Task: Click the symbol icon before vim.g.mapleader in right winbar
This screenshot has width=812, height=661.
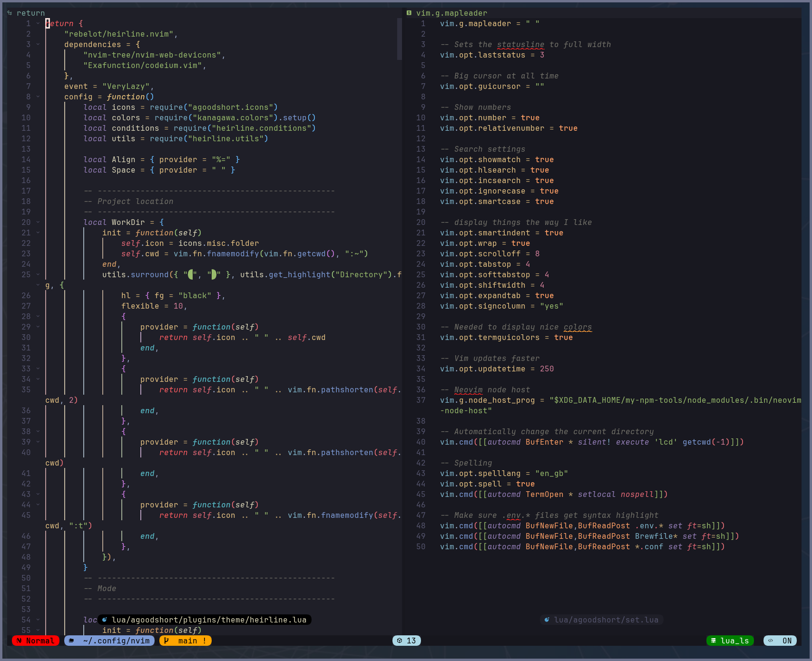Action: [x=409, y=13]
